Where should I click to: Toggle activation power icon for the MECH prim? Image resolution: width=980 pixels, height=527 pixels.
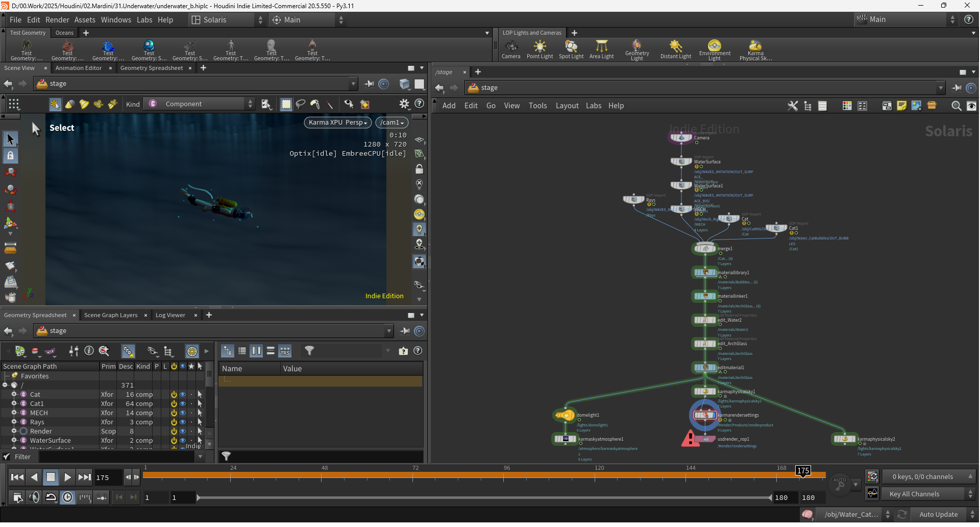coord(174,413)
